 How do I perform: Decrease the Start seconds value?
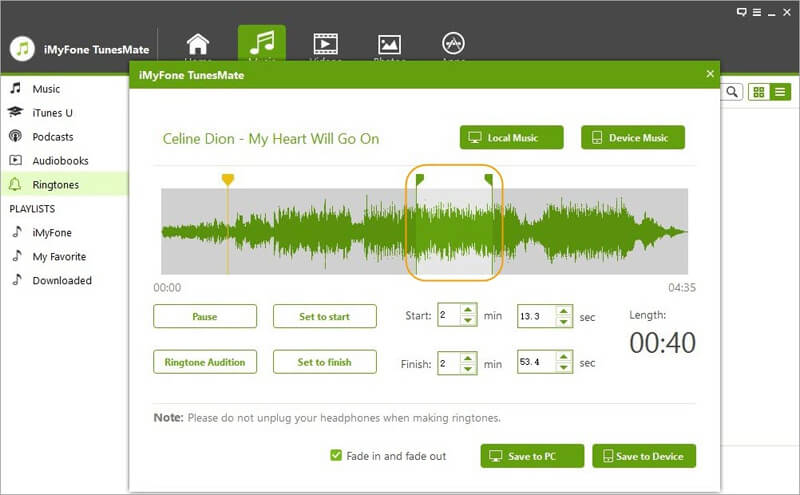coord(564,321)
